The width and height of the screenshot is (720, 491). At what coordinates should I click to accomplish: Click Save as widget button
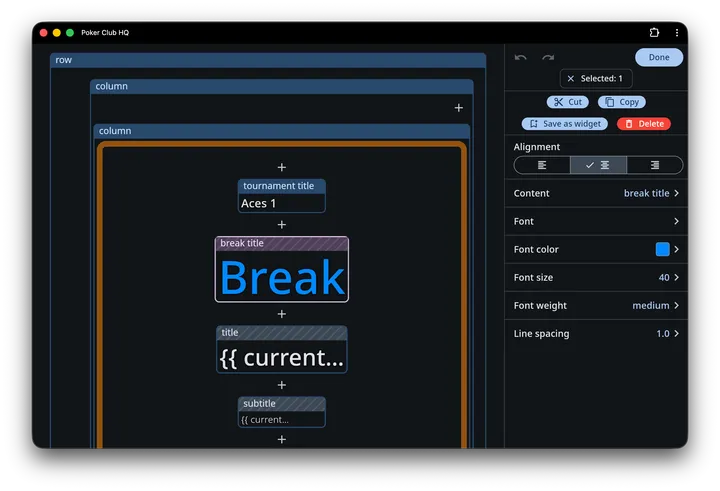(x=565, y=124)
